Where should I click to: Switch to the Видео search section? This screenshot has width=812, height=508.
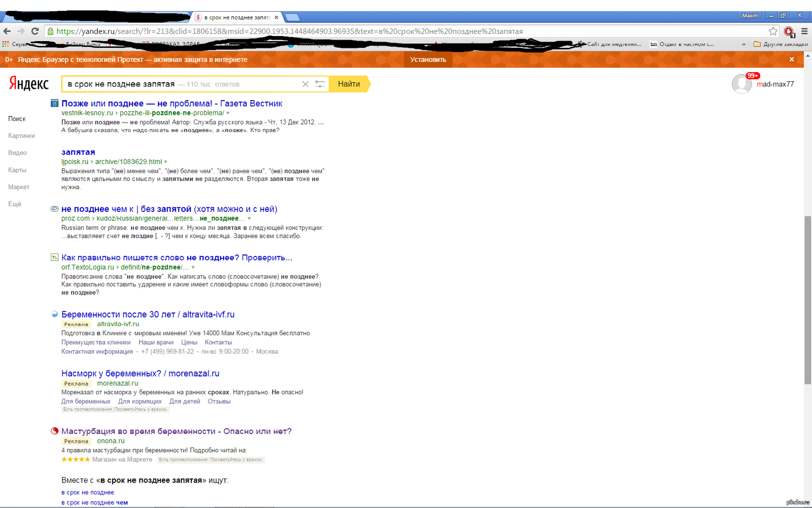pyautogui.click(x=17, y=153)
